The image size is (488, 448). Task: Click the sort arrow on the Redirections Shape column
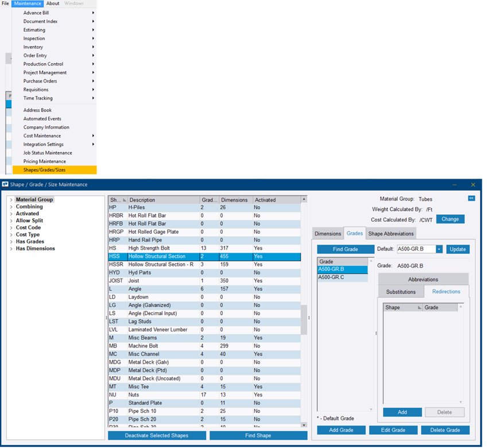419,308
